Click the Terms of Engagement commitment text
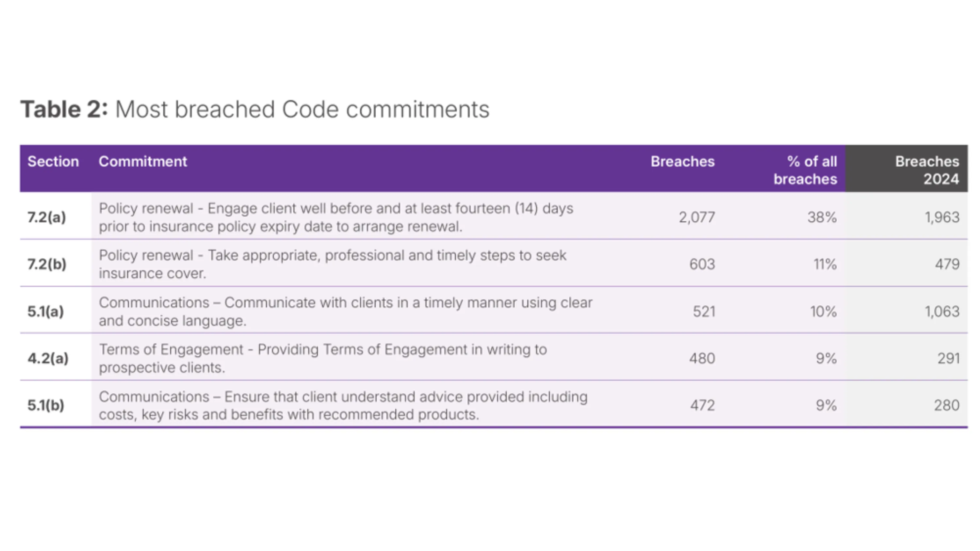 (323, 358)
